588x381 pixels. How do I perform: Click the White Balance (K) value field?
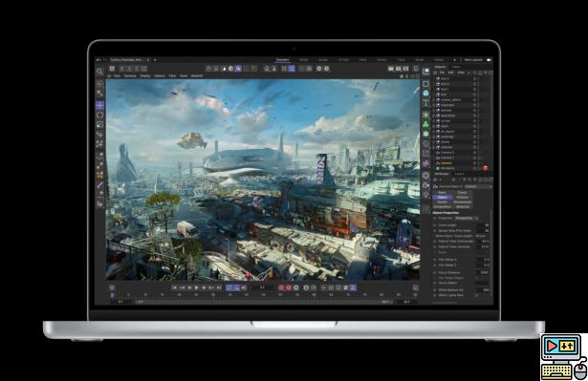[x=483, y=289]
